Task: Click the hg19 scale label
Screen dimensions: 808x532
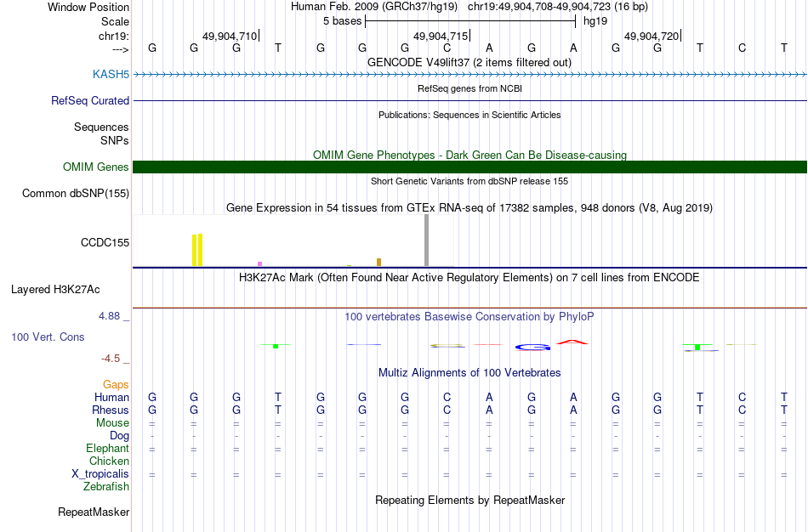Action: click(x=595, y=21)
